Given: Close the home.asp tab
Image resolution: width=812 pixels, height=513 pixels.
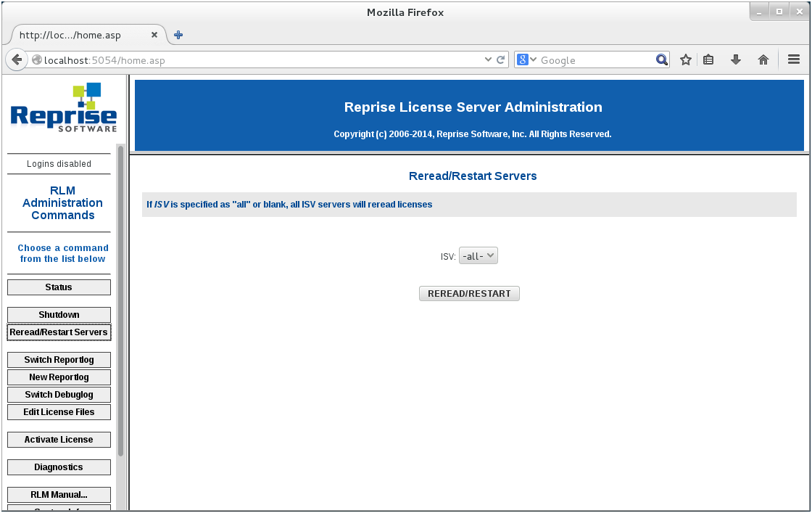Looking at the screenshot, I should tap(154, 35).
